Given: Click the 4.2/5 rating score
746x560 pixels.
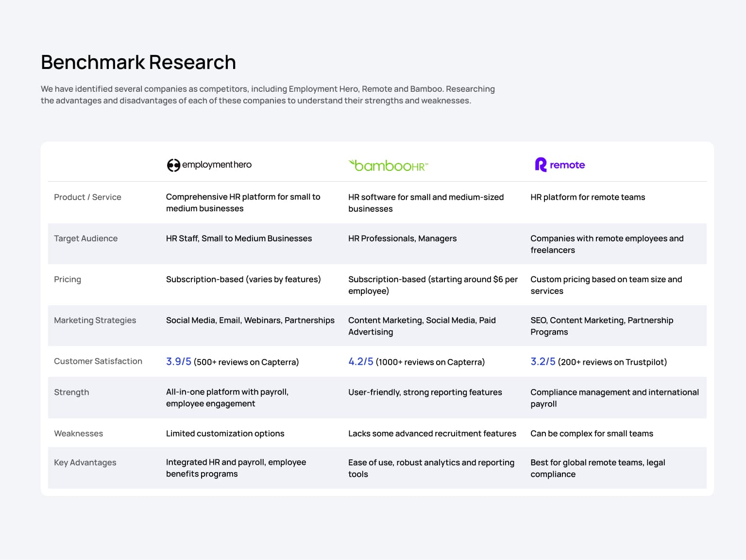Looking at the screenshot, I should pyautogui.click(x=361, y=361).
